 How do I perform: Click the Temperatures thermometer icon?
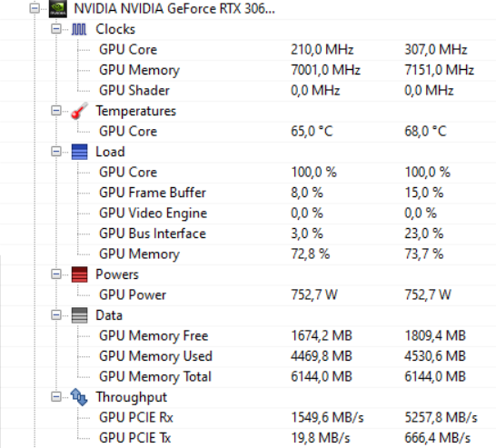[79, 111]
